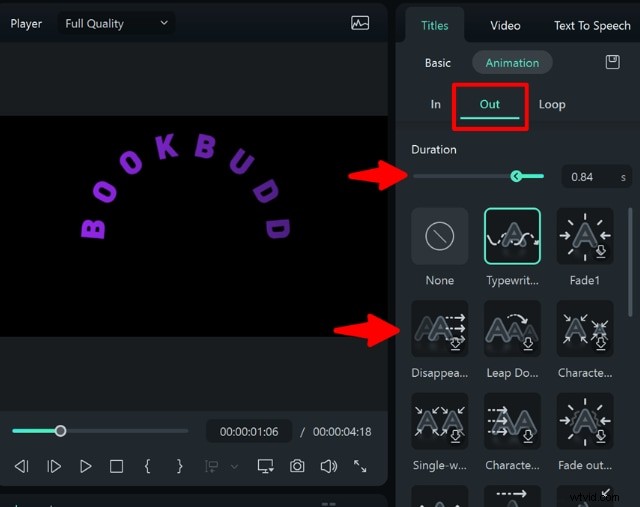Take a snapshot with the camera icon
Screen dimensions: 640x507
pyautogui.click(x=297, y=466)
